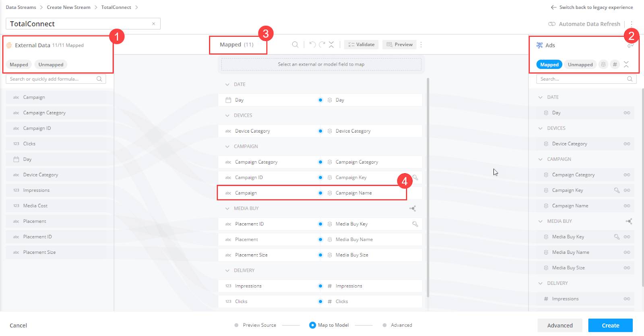
Task: Select the Map to Model step
Action: pyautogui.click(x=329, y=325)
